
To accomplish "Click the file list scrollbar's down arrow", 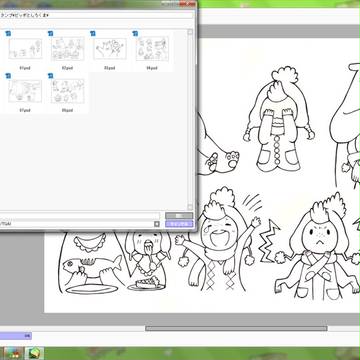I will click(x=190, y=207).
